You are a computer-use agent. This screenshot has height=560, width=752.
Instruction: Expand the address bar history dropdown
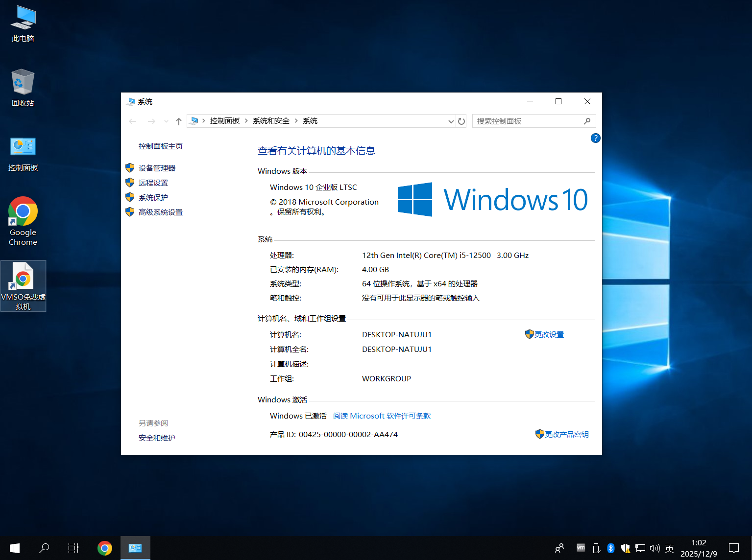click(x=451, y=121)
